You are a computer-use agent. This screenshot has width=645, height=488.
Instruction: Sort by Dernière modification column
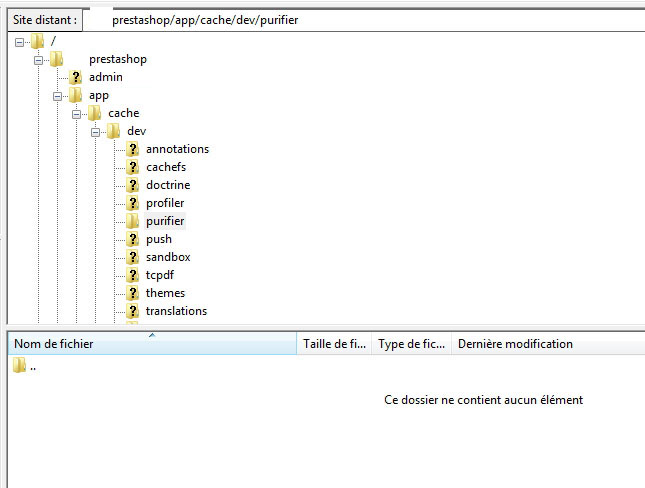click(548, 344)
